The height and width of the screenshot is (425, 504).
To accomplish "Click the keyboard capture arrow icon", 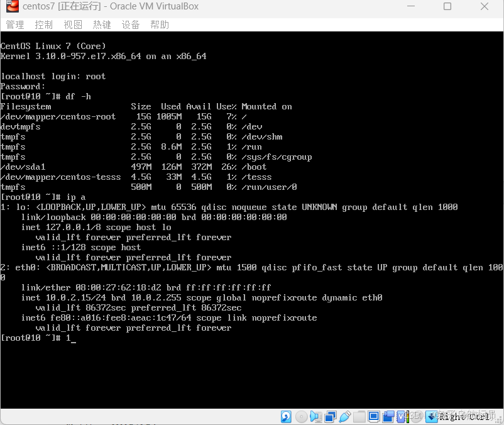I will pos(432,417).
